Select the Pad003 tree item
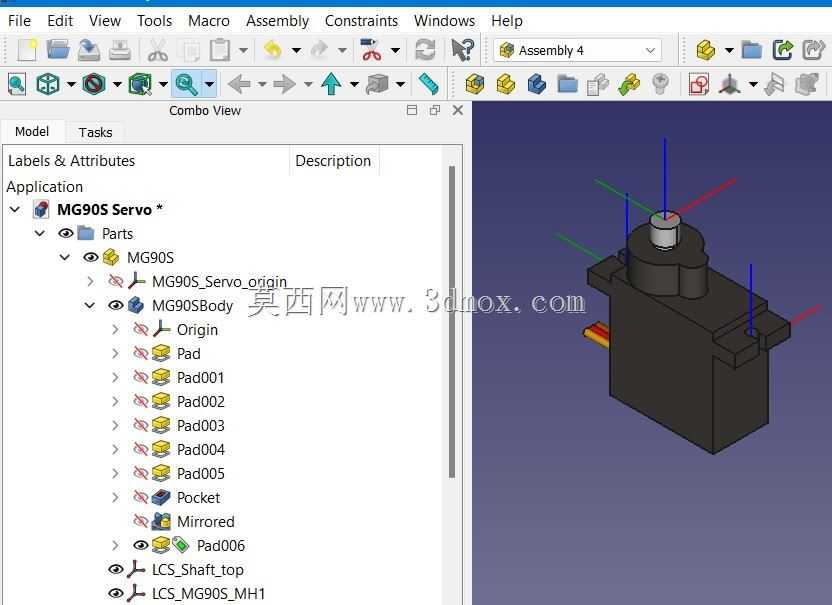 pyautogui.click(x=201, y=425)
